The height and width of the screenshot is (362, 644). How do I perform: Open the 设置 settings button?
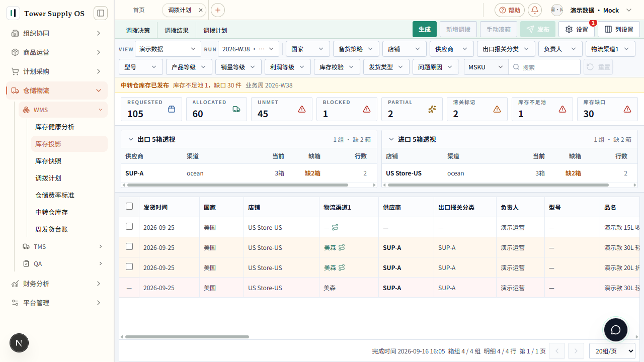577,29
